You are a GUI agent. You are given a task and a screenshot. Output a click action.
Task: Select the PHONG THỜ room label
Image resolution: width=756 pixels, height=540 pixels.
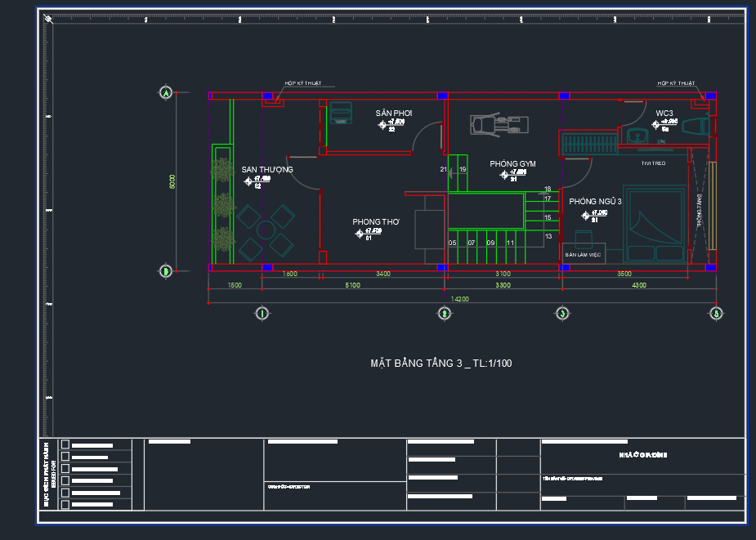[376, 221]
